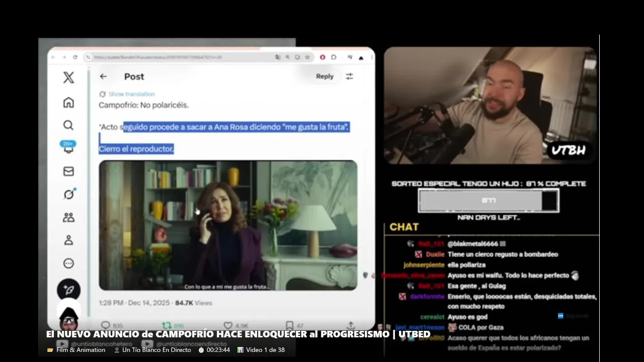Click the 'Campofrío: No polaricéis.' post text

pos(143,105)
